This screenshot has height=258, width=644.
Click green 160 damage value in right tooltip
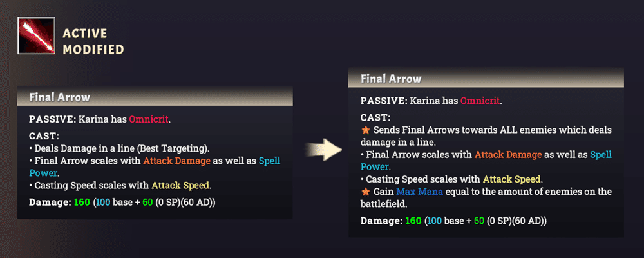(x=413, y=221)
